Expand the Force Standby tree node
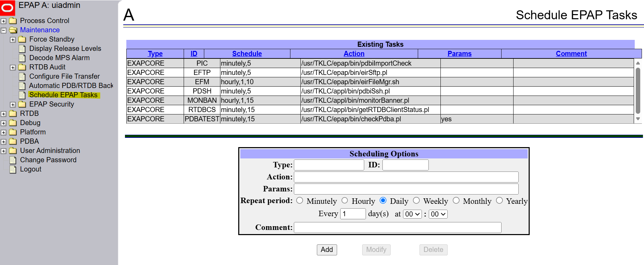Viewport: 644px width, 265px height. pyautogui.click(x=13, y=40)
